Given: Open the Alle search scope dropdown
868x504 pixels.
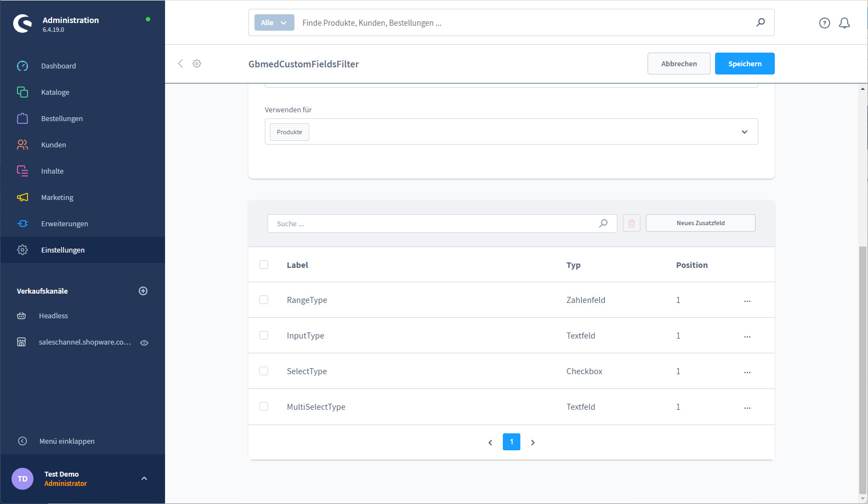Looking at the screenshot, I should point(274,22).
